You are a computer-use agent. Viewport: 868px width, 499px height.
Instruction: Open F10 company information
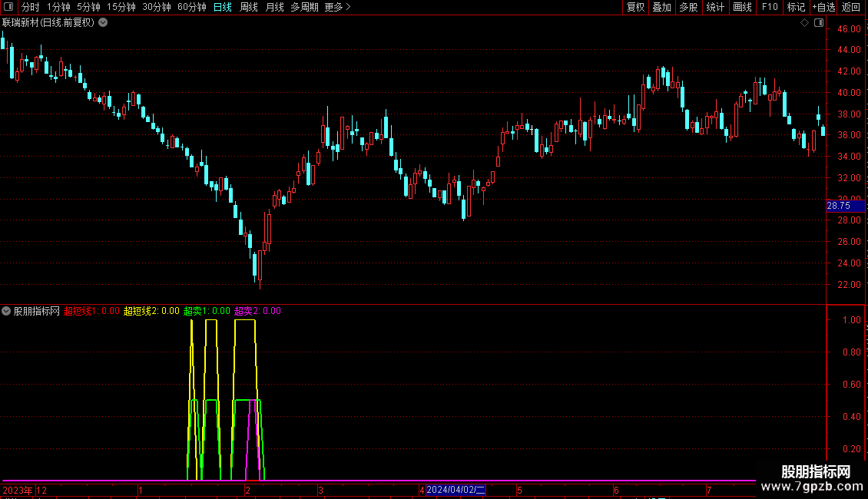click(x=770, y=7)
